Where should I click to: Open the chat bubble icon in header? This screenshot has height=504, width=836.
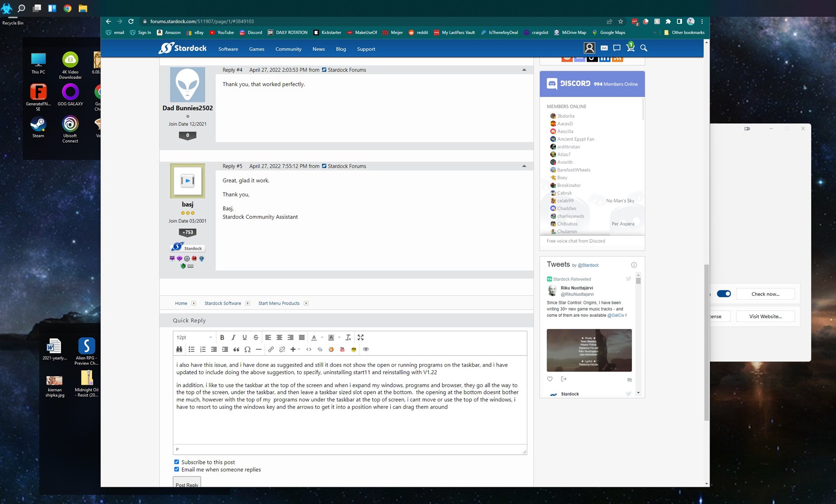coord(617,48)
